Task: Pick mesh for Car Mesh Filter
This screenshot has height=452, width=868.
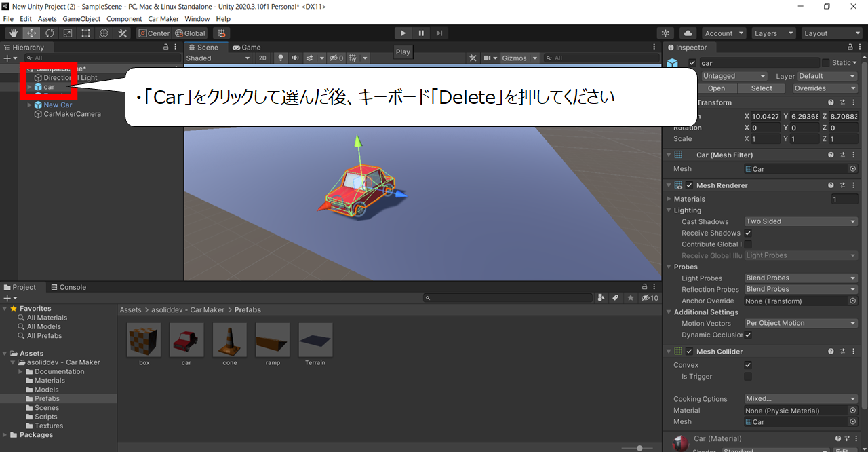Action: 853,169
